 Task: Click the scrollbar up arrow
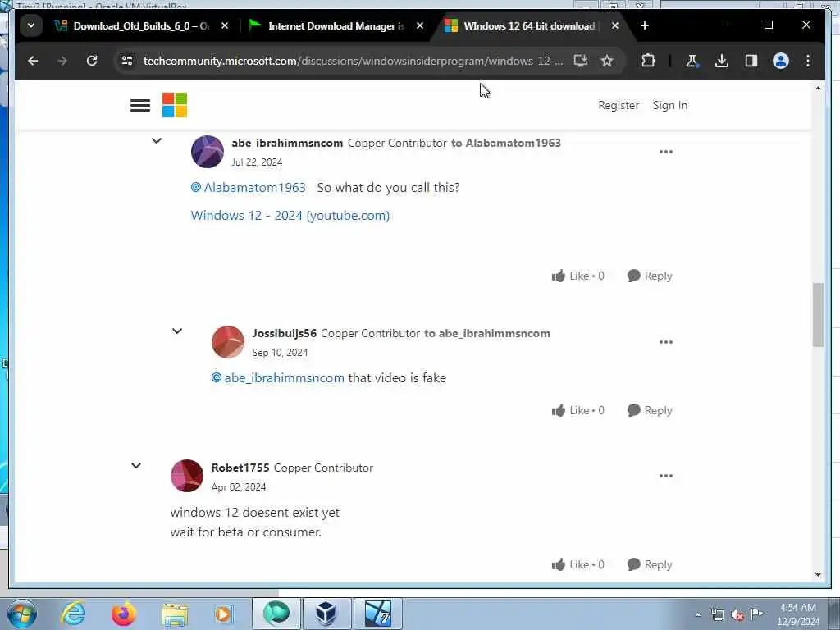(818, 88)
